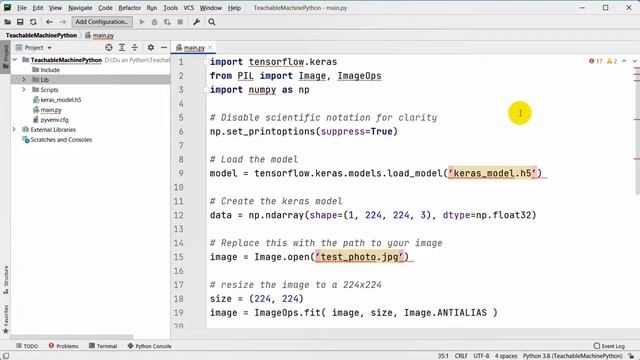Open the Help menu
This screenshot has height=360, width=640.
click(234, 8)
